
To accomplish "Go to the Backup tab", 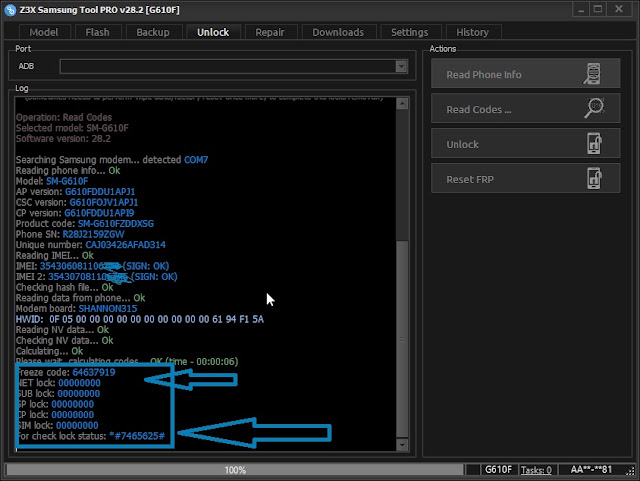I will point(153,32).
